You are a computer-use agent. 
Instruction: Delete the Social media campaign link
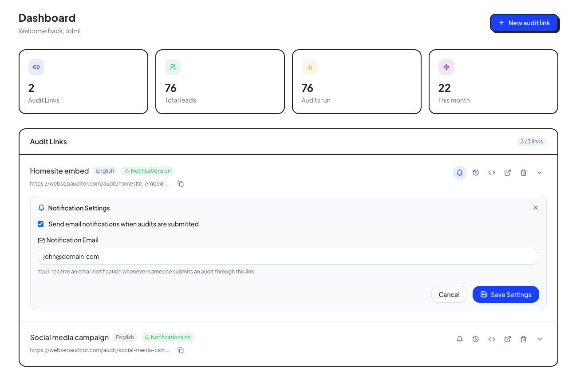524,339
